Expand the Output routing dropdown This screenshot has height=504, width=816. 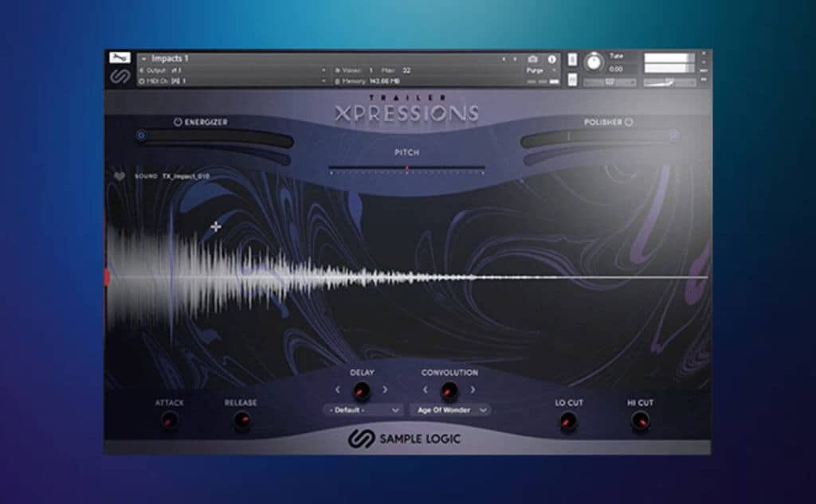tap(324, 70)
